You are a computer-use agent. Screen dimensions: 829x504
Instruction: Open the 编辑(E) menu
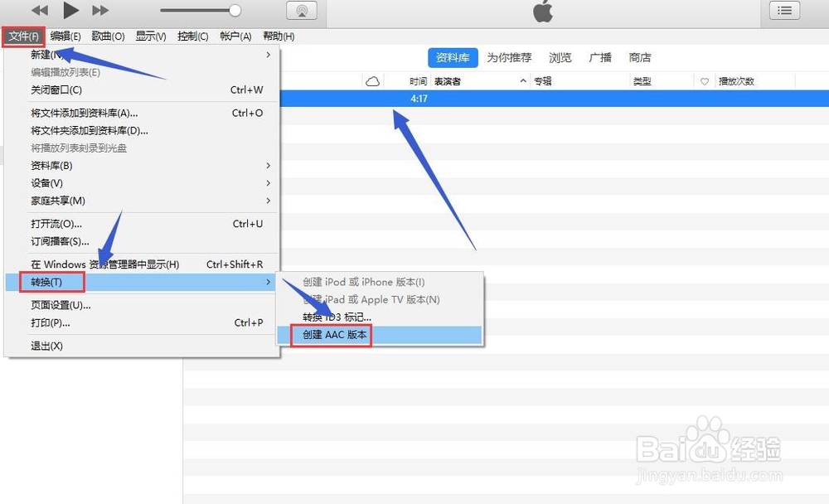[65, 36]
